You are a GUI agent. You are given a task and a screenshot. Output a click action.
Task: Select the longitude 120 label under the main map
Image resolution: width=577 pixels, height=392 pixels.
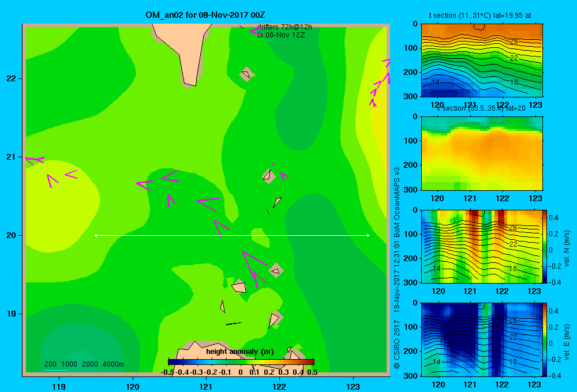click(x=133, y=386)
